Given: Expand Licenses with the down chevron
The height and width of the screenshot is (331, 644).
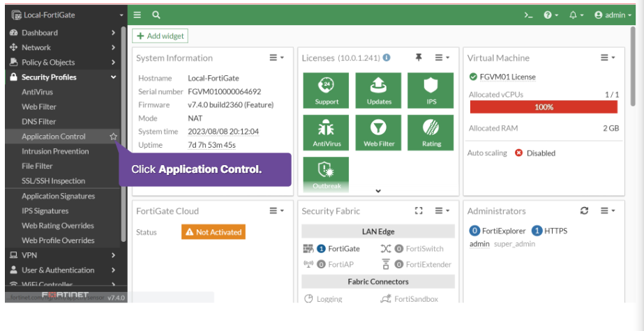Looking at the screenshot, I should click(x=378, y=191).
